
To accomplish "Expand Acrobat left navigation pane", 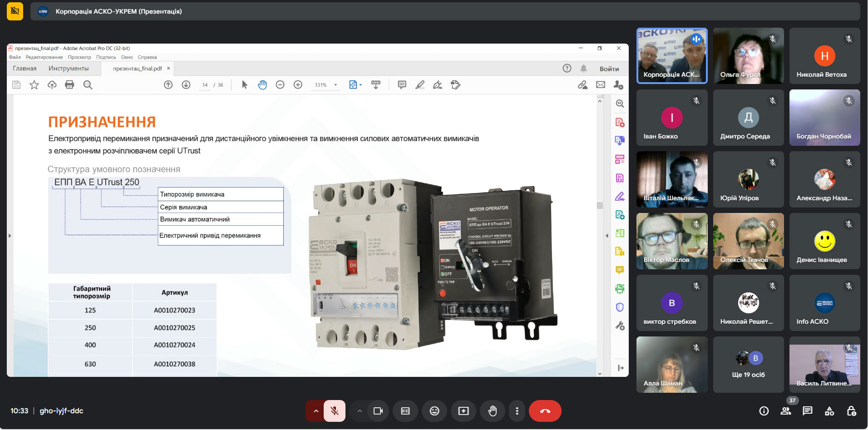I will point(10,236).
